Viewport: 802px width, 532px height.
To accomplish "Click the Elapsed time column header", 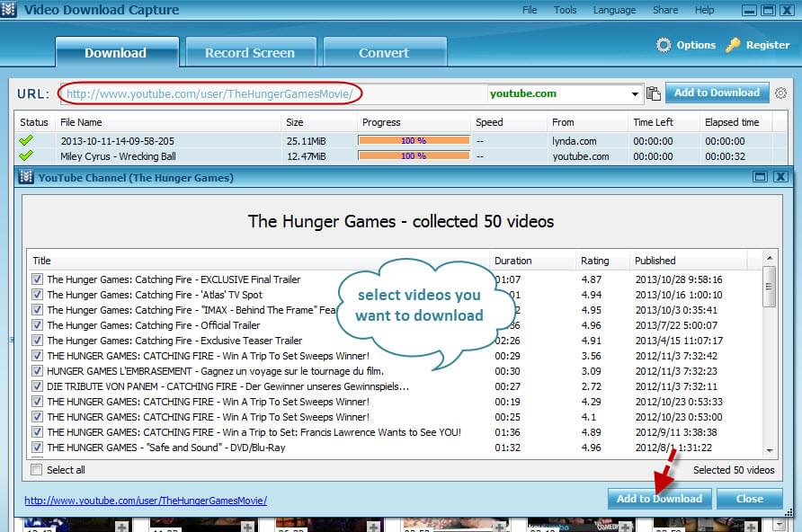I will tap(736, 122).
